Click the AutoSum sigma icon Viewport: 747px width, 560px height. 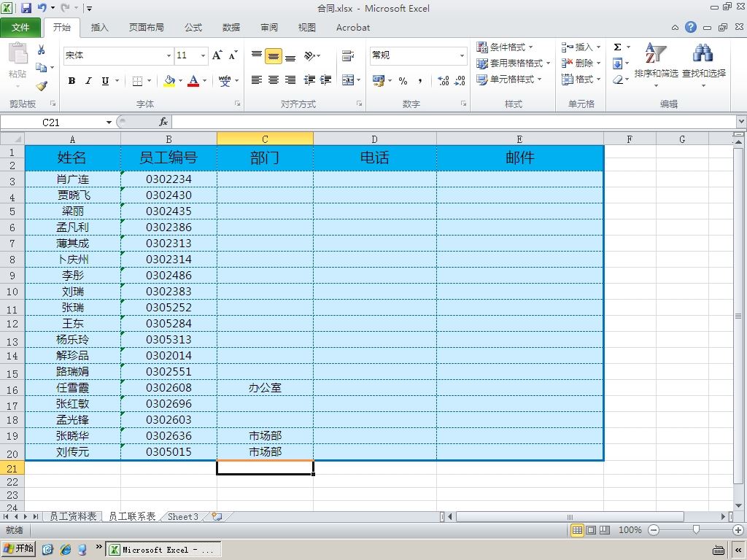(617, 47)
